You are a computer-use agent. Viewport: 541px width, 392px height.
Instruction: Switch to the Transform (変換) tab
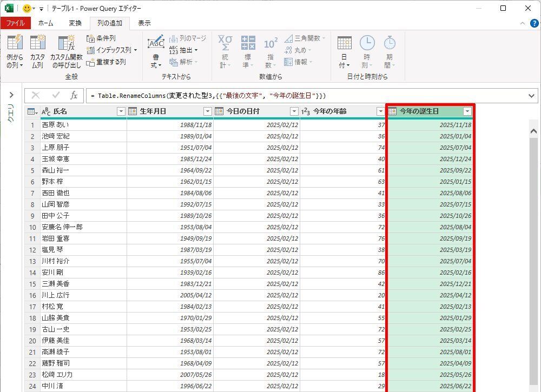click(75, 23)
